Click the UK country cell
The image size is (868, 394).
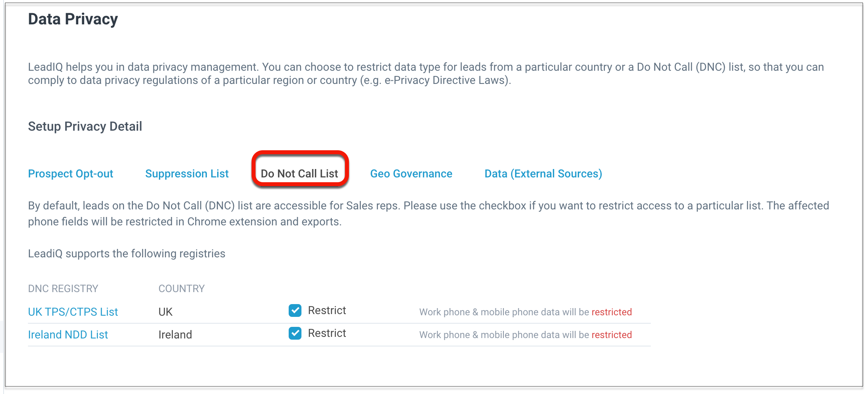pyautogui.click(x=165, y=312)
